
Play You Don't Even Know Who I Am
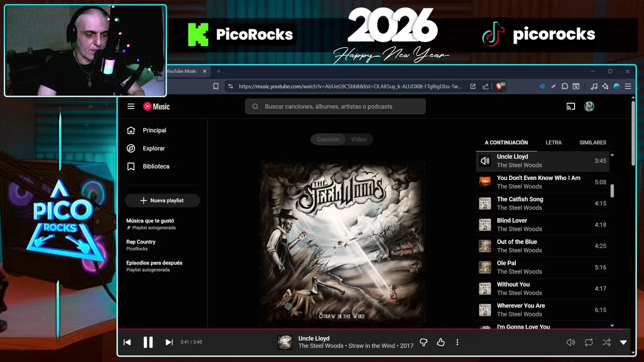tap(542, 182)
